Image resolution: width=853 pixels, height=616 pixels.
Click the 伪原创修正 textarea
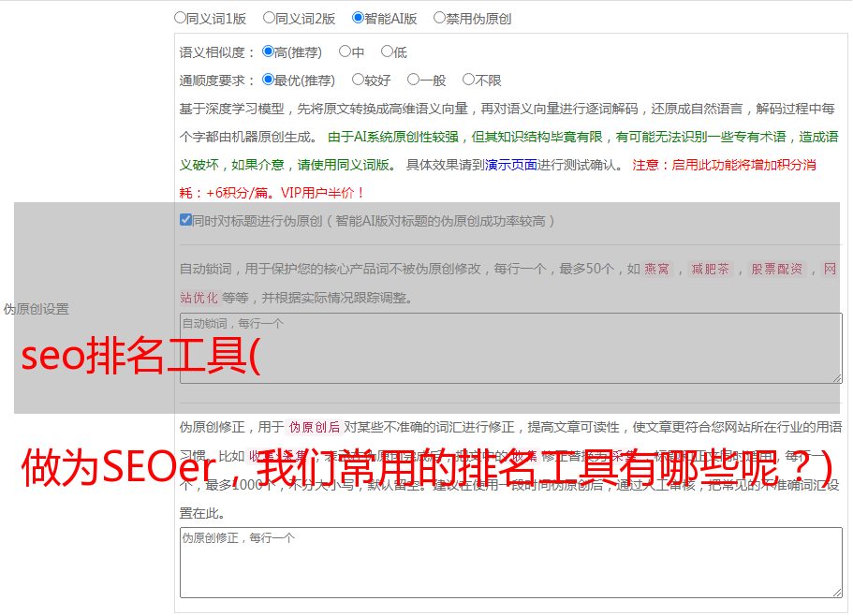tap(511, 563)
